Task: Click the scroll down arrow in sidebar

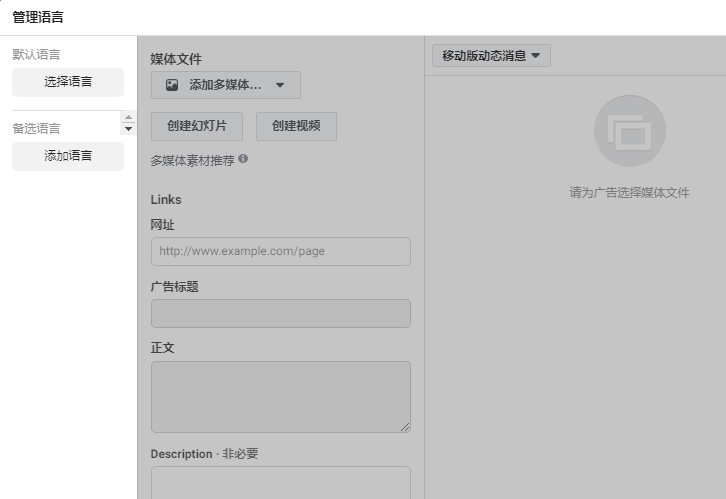Action: coord(128,129)
